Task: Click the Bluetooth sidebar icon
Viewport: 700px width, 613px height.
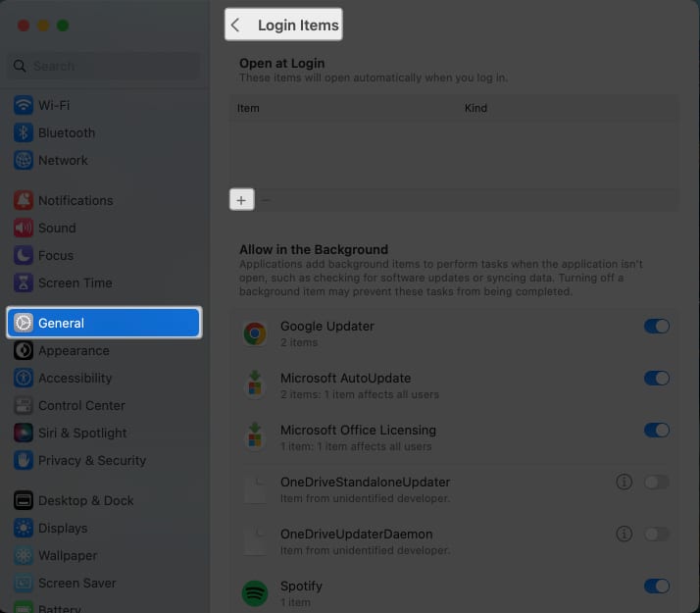Action: pyautogui.click(x=24, y=132)
